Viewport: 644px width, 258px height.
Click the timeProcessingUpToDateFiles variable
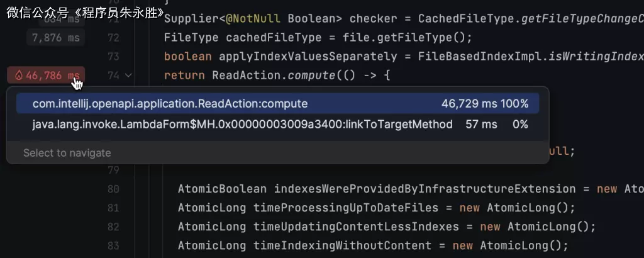point(346,208)
